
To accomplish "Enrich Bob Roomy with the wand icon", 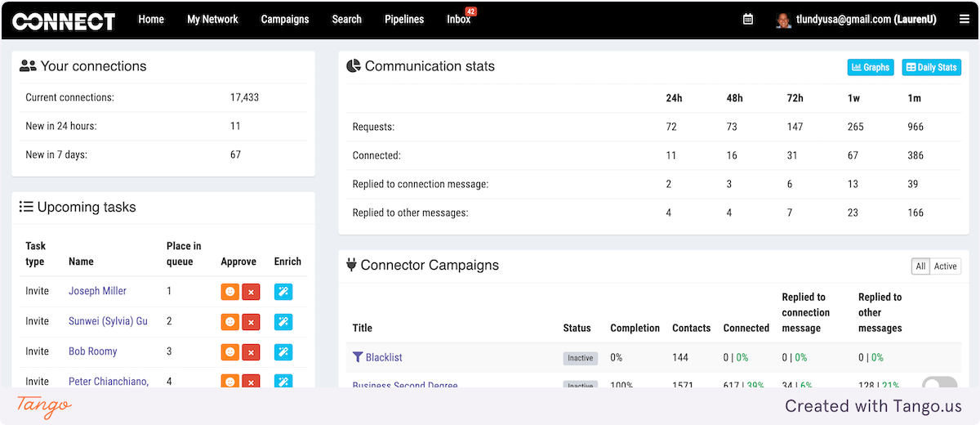I will click(x=283, y=352).
